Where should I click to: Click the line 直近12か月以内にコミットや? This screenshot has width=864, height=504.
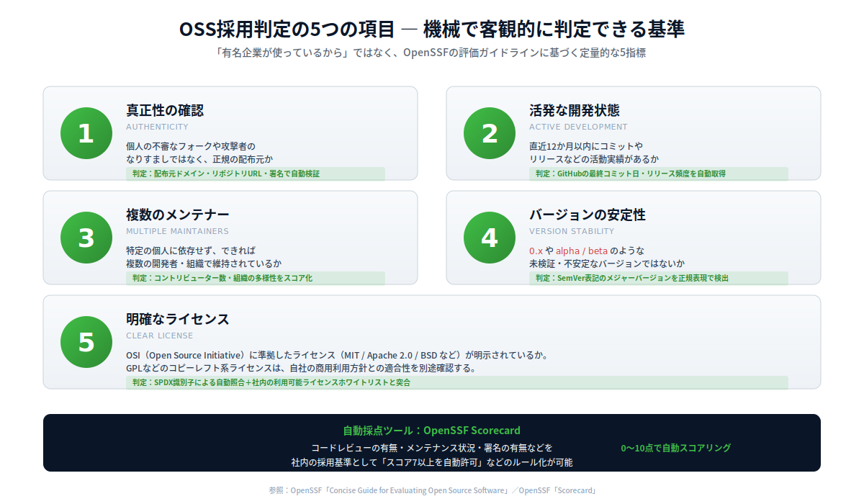coord(586,146)
